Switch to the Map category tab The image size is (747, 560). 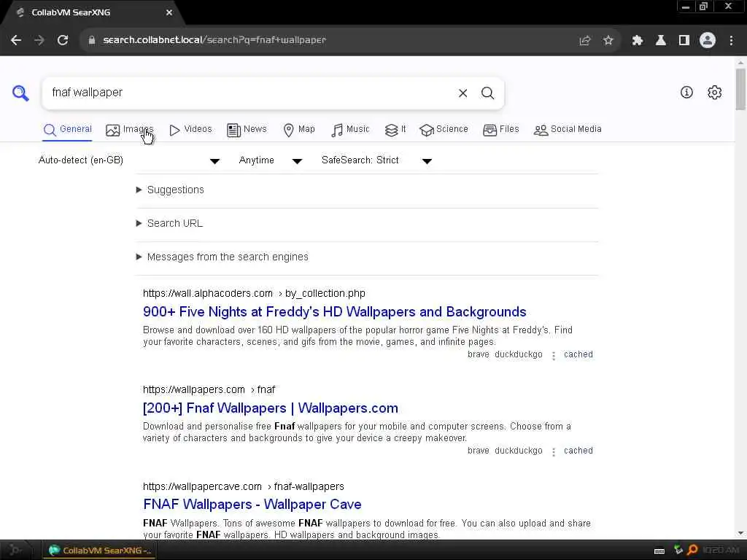[299, 130]
